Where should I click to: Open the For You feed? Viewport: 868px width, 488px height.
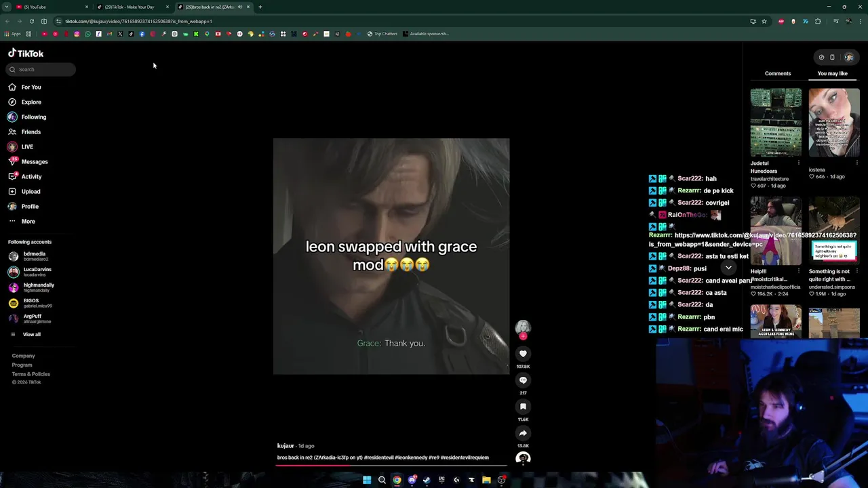click(24, 87)
